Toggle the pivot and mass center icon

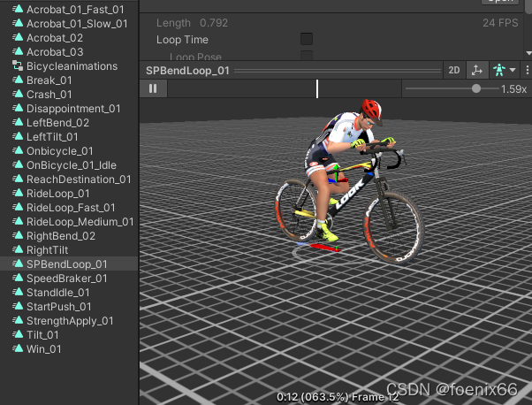pos(477,70)
